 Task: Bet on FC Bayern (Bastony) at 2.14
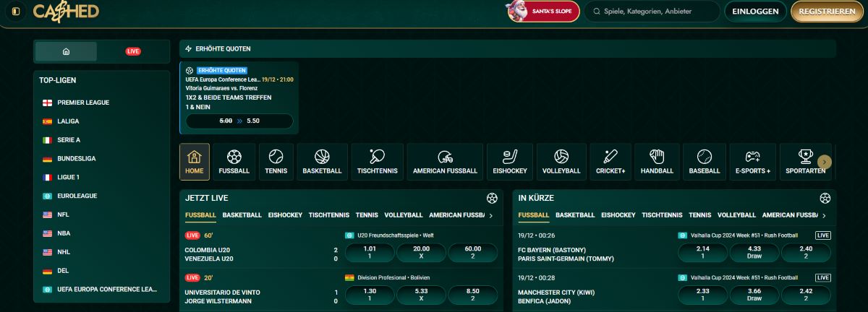pos(702,252)
